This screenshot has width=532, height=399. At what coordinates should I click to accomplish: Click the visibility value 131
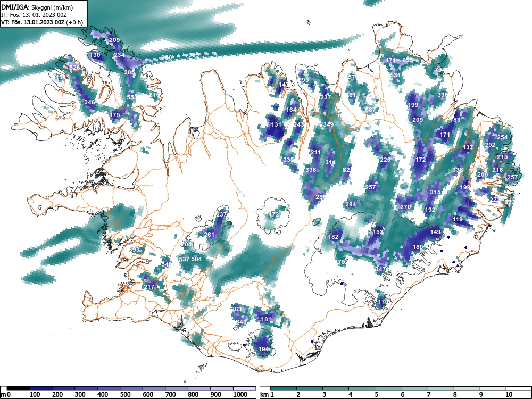point(276,124)
